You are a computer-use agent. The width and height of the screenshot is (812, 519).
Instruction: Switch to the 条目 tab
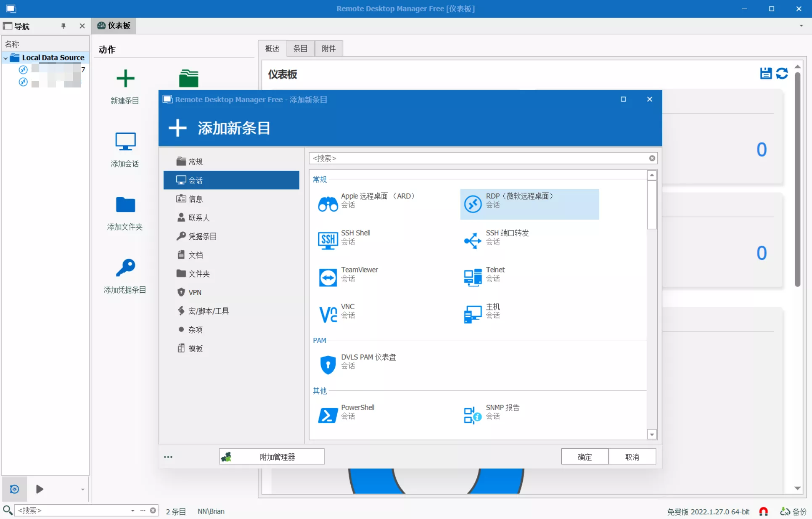click(x=301, y=49)
